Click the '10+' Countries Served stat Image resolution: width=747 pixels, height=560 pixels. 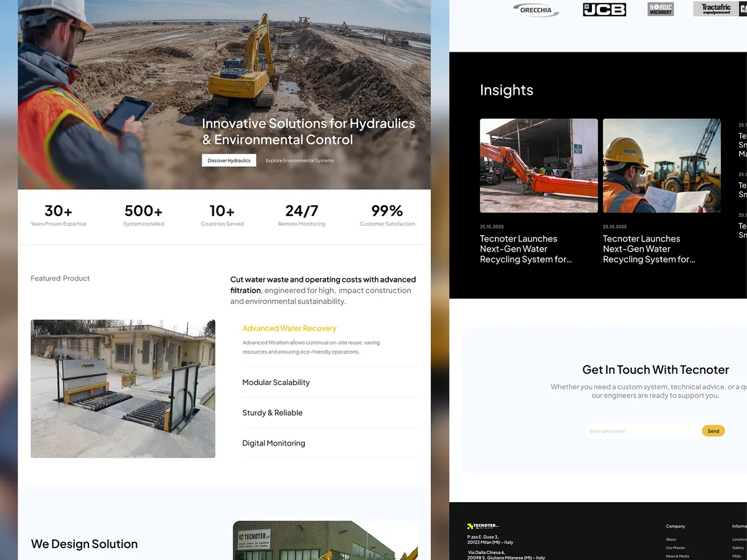(x=222, y=215)
